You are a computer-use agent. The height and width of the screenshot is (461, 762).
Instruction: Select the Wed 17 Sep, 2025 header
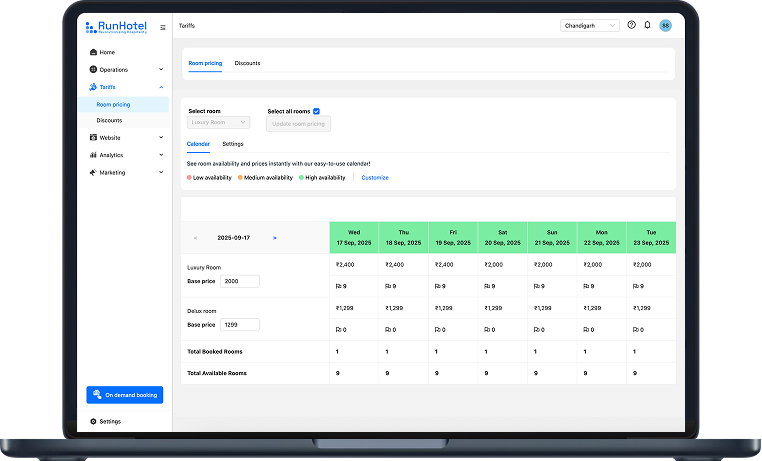coord(354,238)
